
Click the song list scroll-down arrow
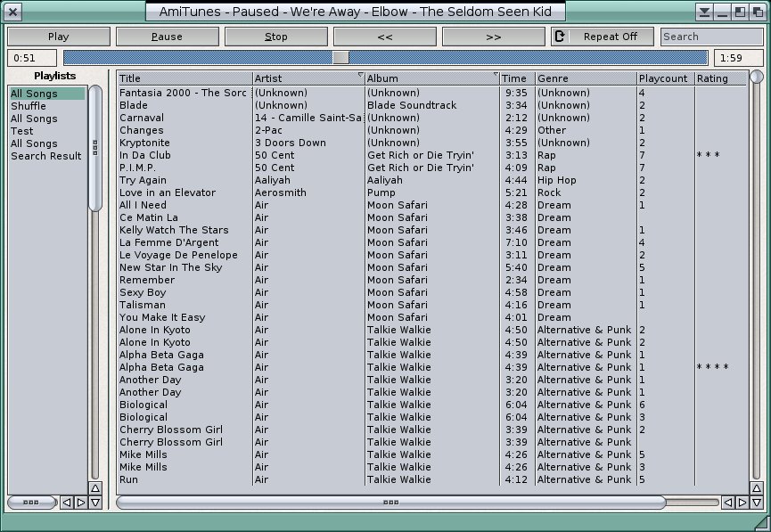756,503
